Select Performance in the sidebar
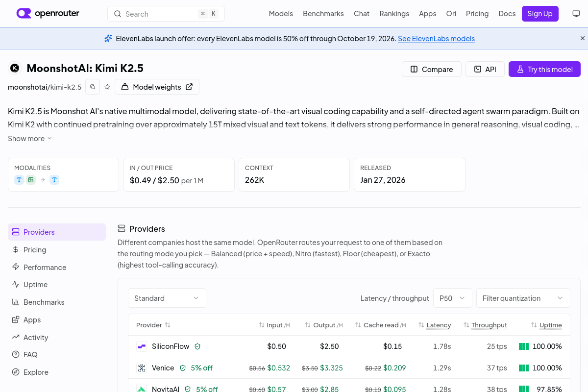The image size is (588, 392). [x=57, y=268]
